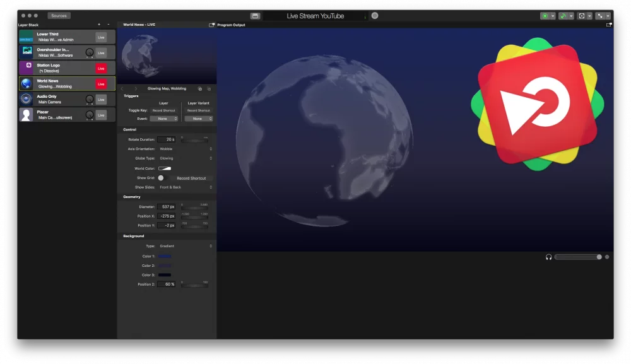
Task: Switch off World News red Live button
Action: [101, 84]
